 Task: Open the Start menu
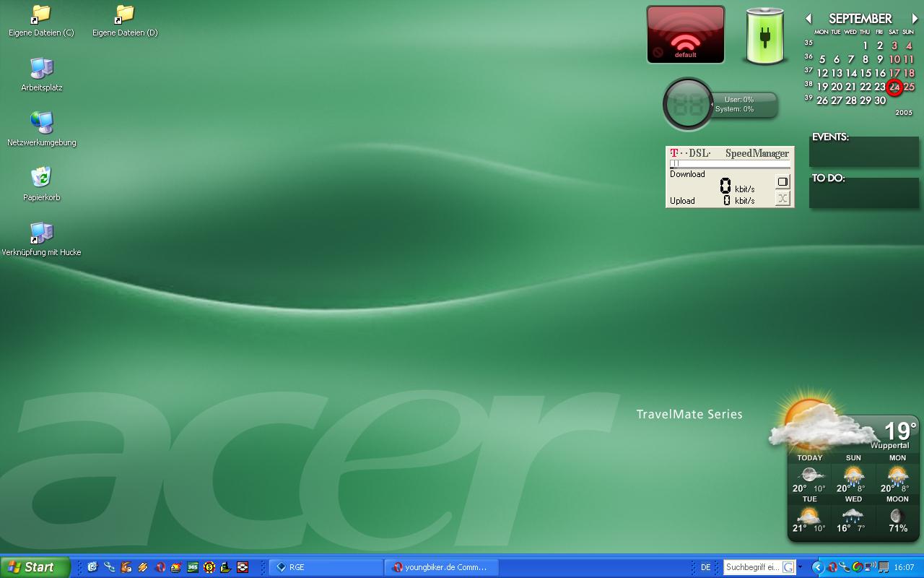click(x=35, y=567)
